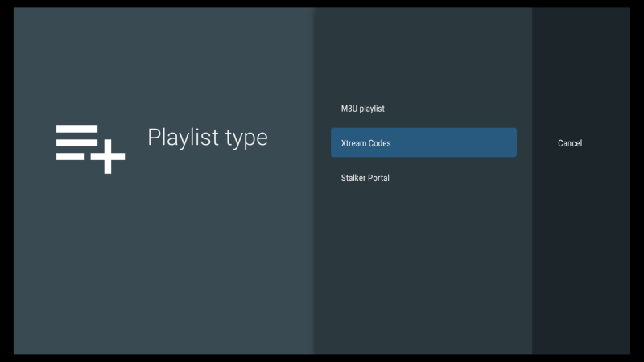
Task: Click the "Playlist type" title text
Action: click(x=207, y=138)
